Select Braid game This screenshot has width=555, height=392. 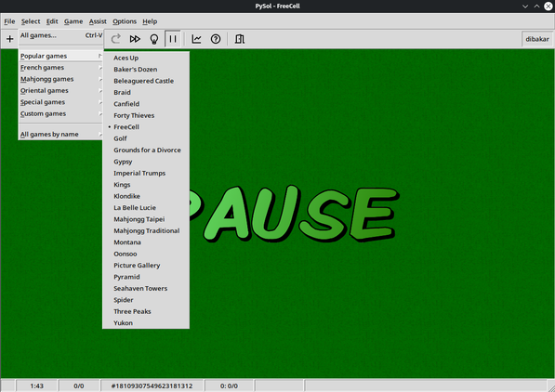(146, 92)
